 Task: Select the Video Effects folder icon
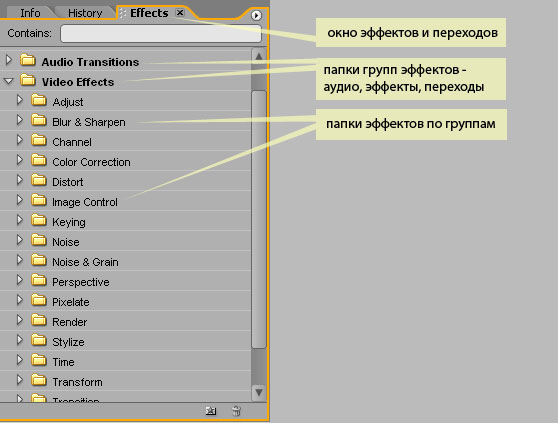pyautogui.click(x=28, y=80)
